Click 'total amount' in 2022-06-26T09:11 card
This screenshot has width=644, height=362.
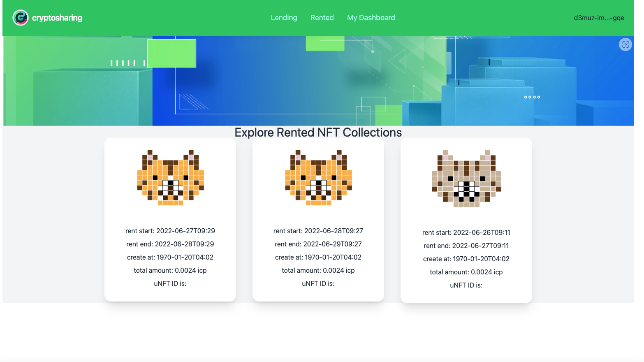[x=466, y=272]
